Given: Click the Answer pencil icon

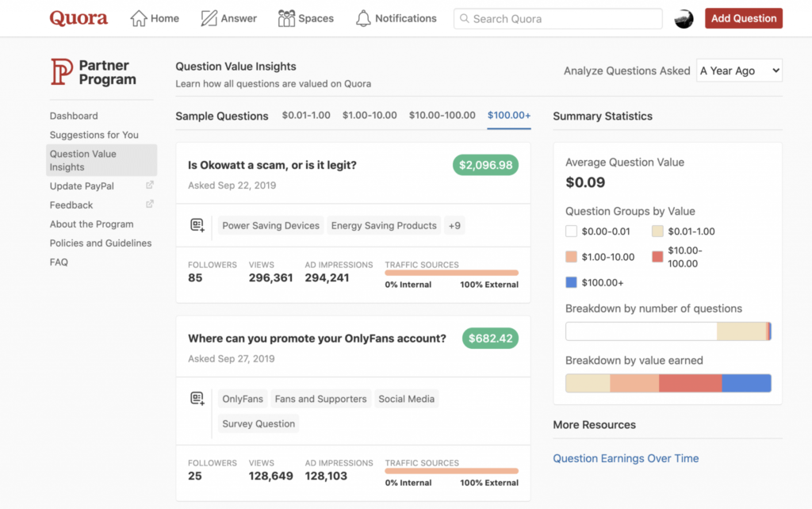Looking at the screenshot, I should point(209,18).
